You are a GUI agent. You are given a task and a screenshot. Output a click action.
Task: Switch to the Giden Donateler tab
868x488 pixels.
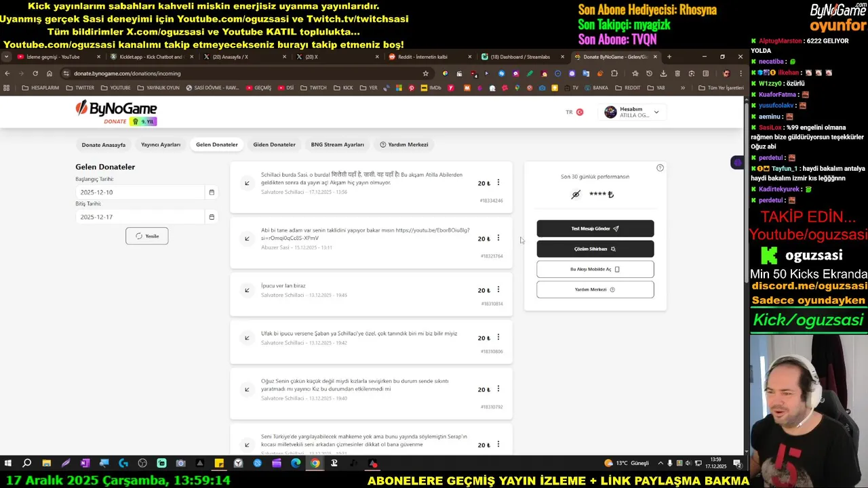tap(274, 145)
